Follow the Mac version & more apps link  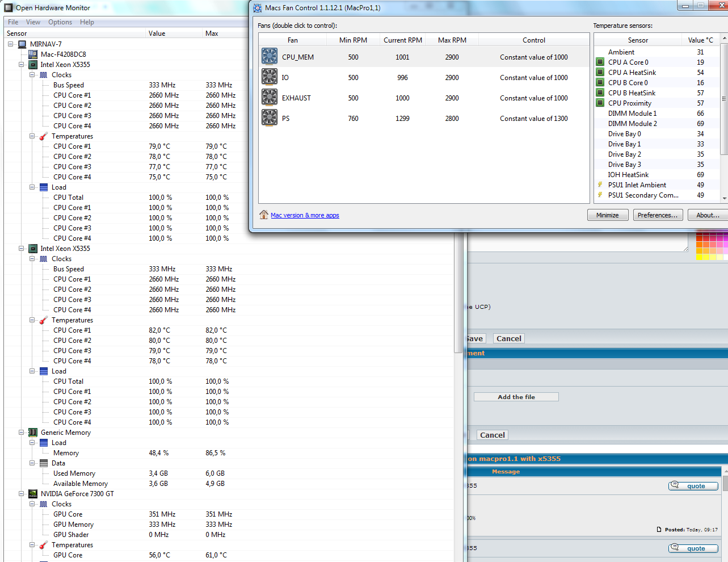click(305, 215)
